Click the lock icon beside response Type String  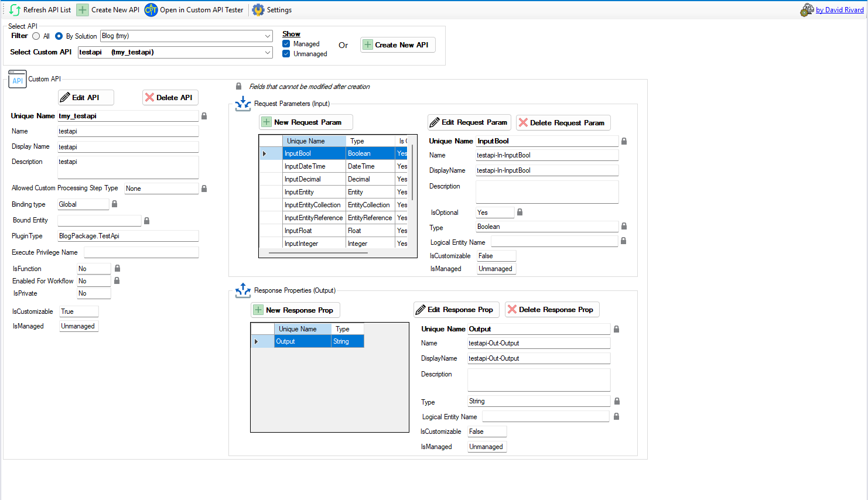pos(617,401)
